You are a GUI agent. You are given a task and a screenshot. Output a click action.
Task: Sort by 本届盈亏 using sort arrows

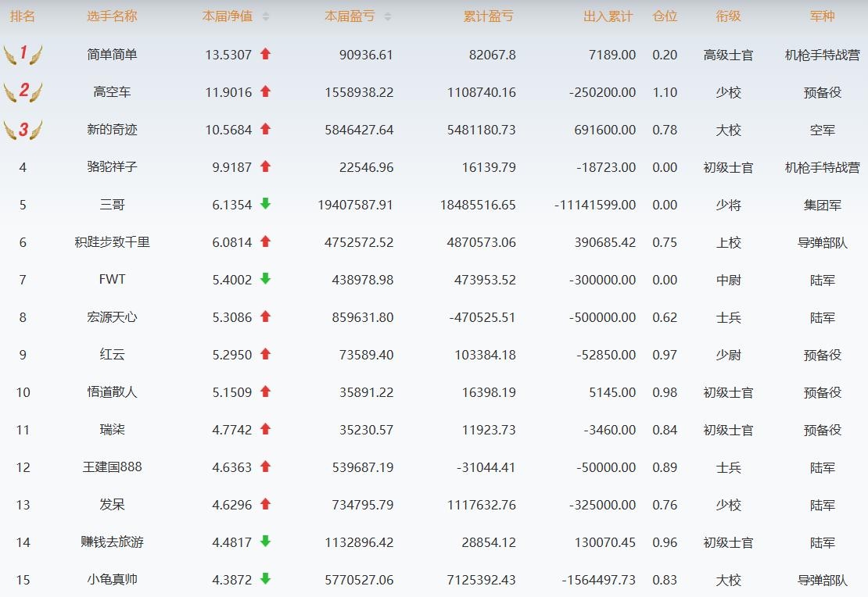tap(388, 16)
